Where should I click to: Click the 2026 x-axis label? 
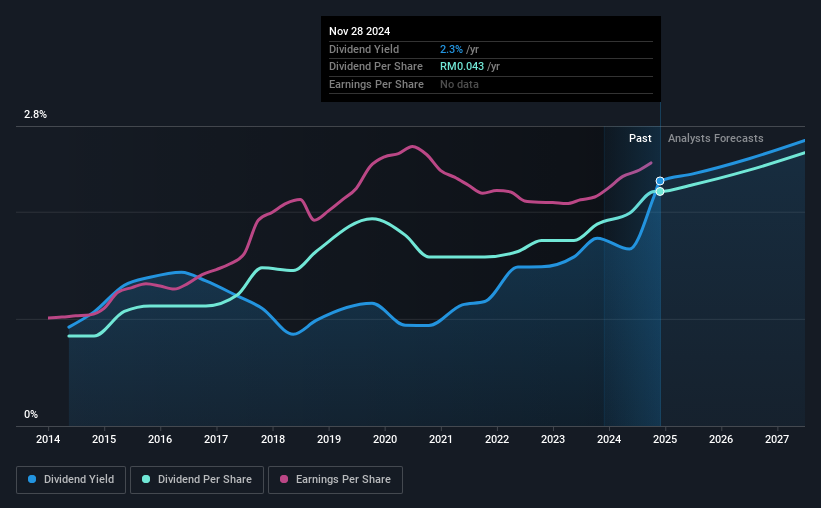tap(721, 439)
